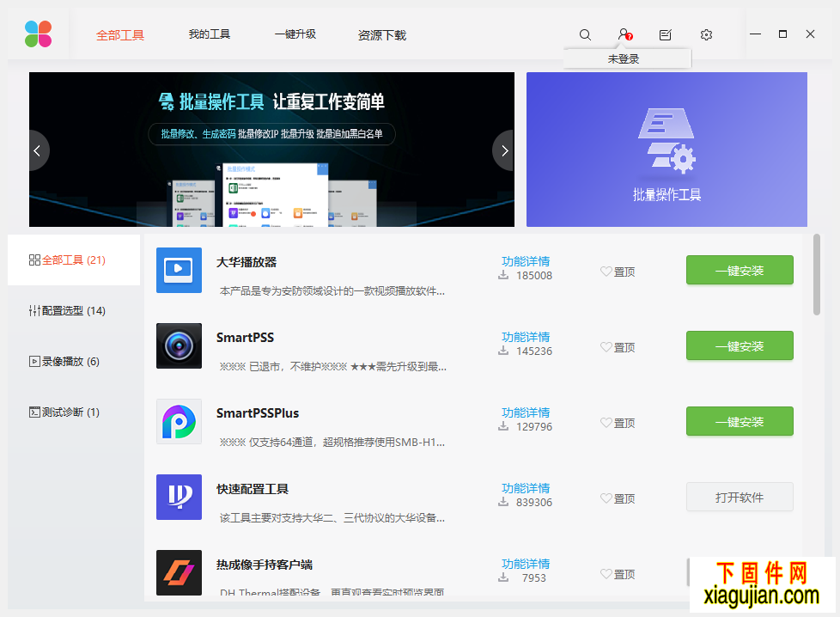The image size is (840, 617).
Task: Pin 热成像手持客户端 to top with heart 置顶
Action: [x=618, y=574]
